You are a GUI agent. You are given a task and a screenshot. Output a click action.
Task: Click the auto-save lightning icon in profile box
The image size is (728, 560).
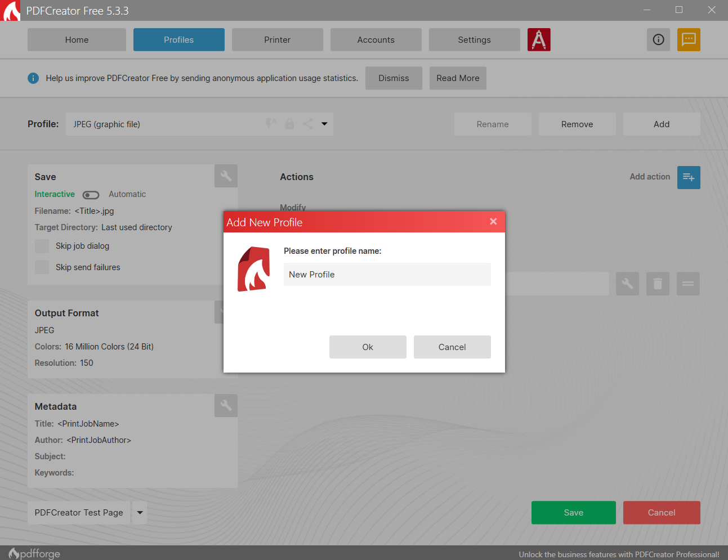[271, 124]
